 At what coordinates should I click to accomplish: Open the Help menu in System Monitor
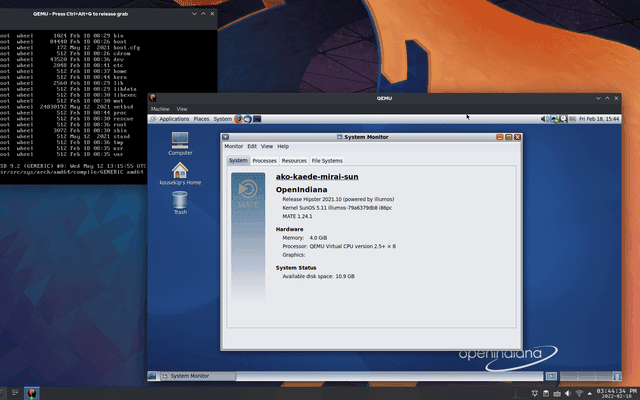pos(283,146)
